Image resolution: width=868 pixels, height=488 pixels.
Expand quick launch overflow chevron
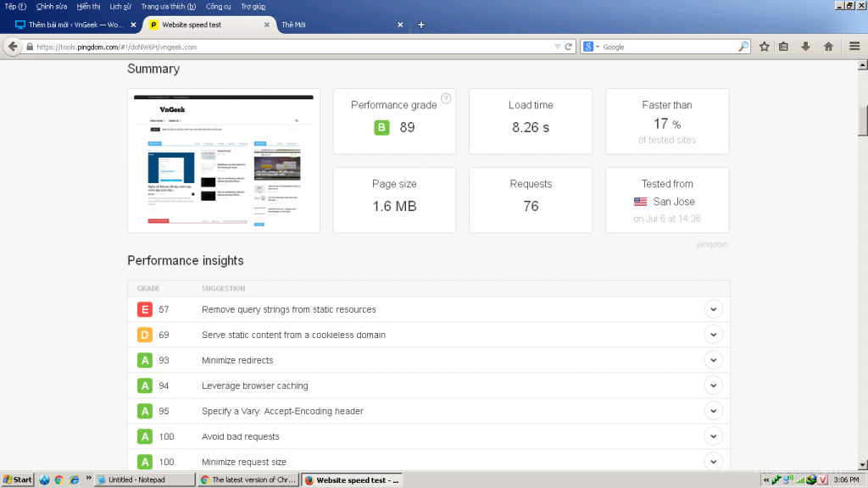point(88,478)
